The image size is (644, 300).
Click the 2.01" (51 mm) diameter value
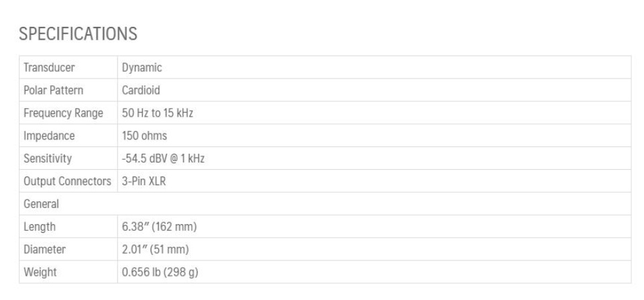click(x=155, y=249)
